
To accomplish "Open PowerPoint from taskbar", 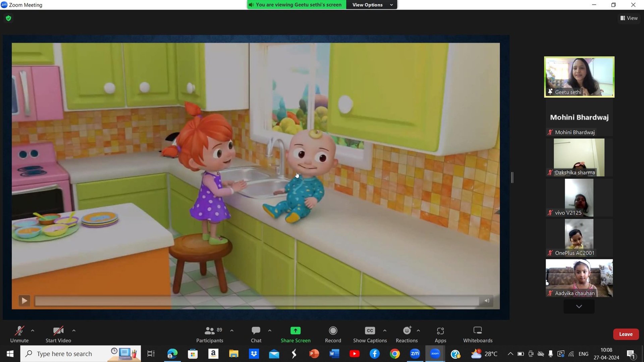I will (314, 353).
